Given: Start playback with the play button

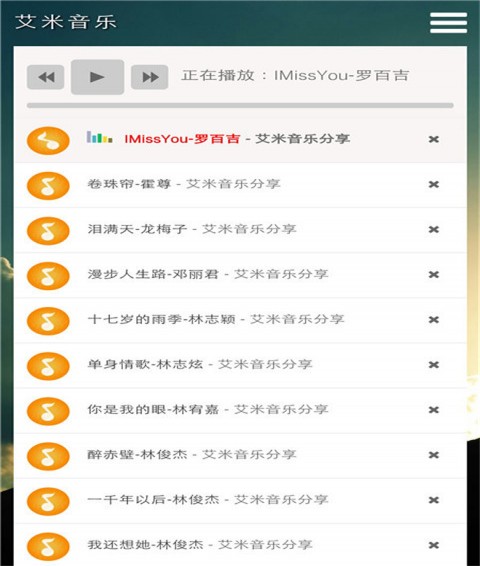Looking at the screenshot, I should [97, 77].
